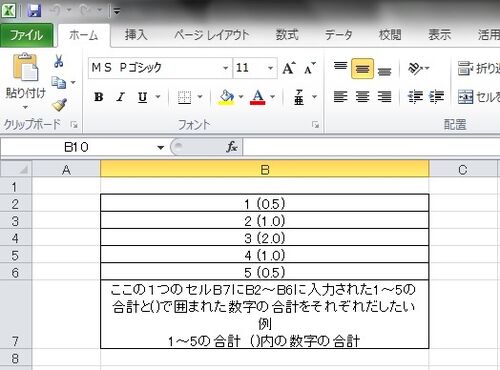Image resolution: width=500 pixels, height=370 pixels.
Task: Click the Name Box showing B10
Action: pos(77,147)
